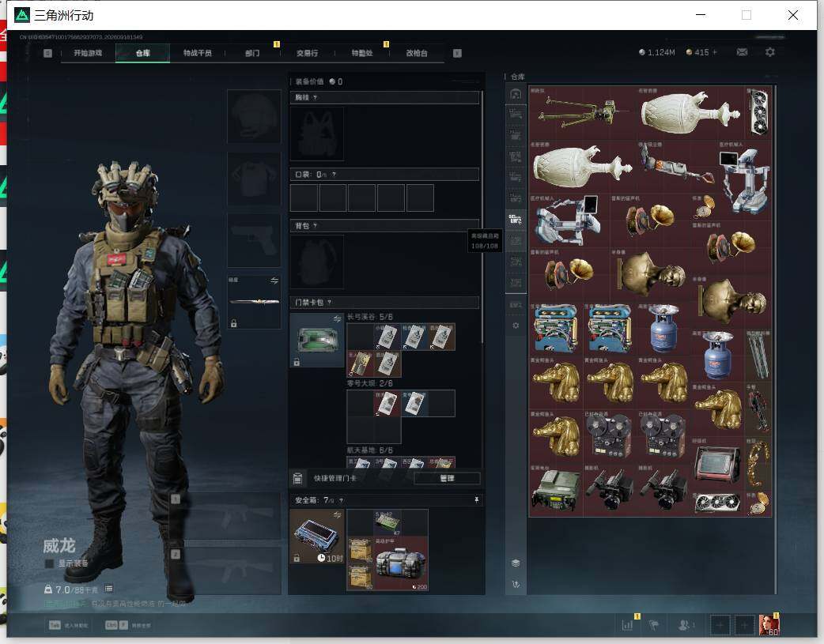Open the 部门 tab
824x644 pixels.
click(252, 53)
